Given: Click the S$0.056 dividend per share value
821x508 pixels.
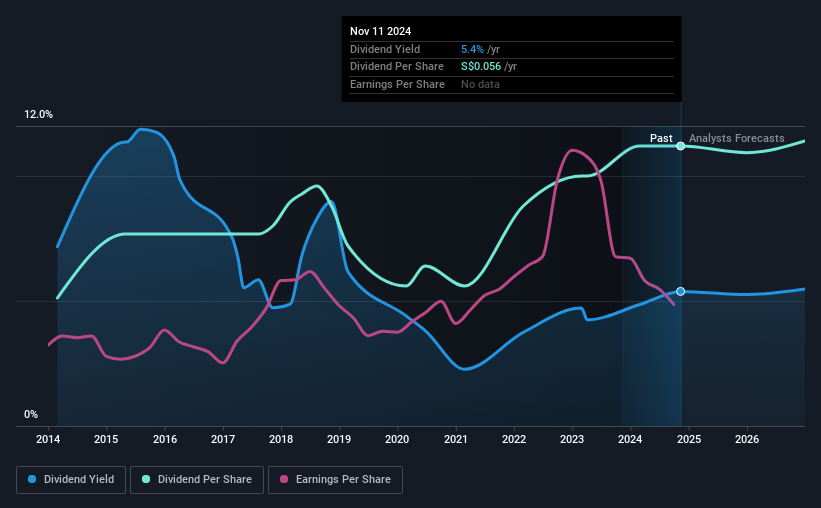Looking at the screenshot, I should 481,67.
